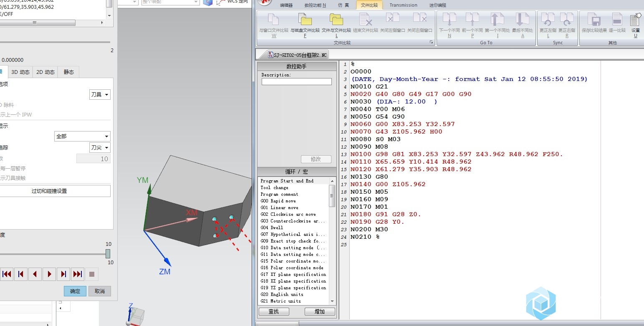Jump to 第一个不同处 first difference

point(498,20)
